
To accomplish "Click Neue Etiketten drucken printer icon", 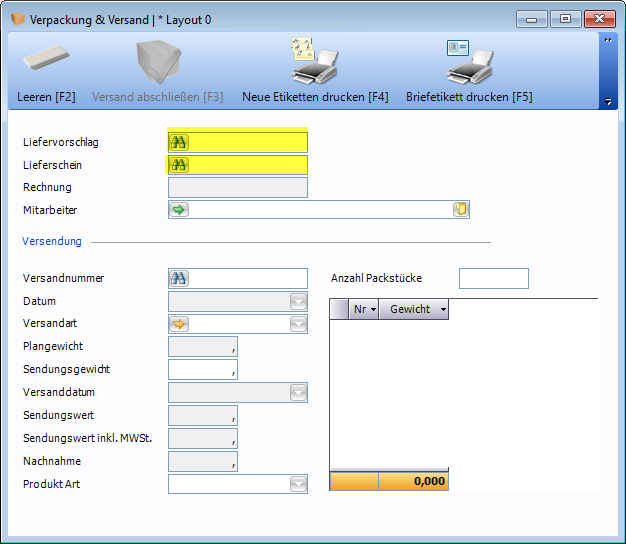I will [x=314, y=62].
